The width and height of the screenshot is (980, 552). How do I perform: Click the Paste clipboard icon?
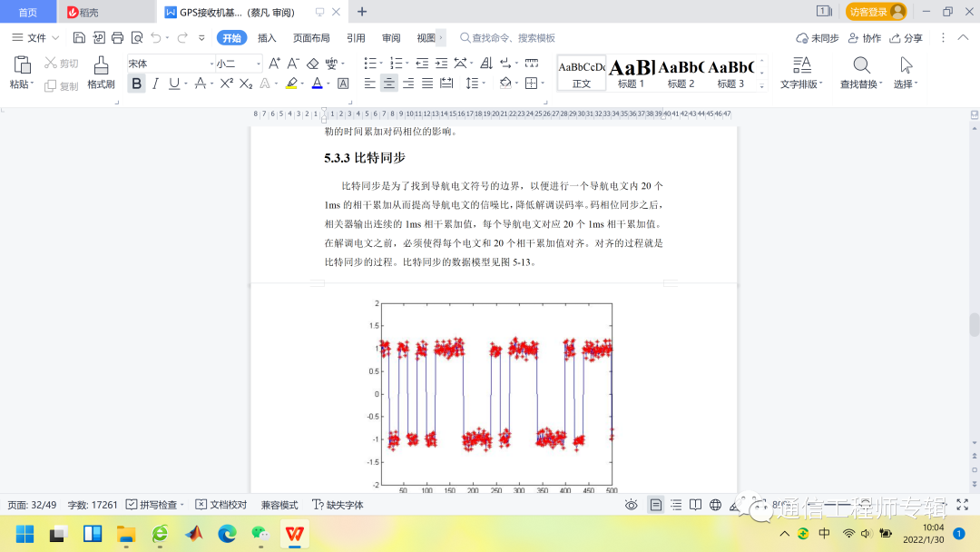[22, 65]
